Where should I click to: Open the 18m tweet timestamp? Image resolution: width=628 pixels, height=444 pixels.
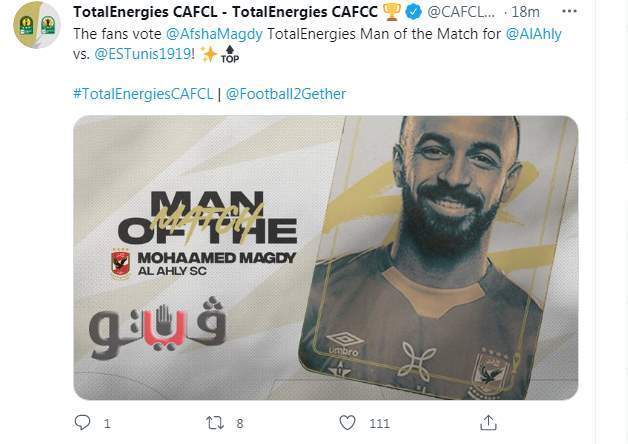click(525, 12)
